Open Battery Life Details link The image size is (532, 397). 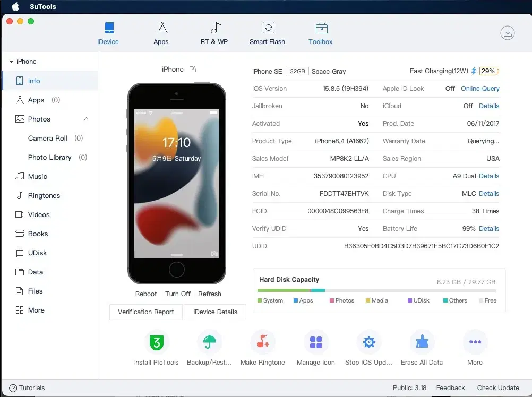[489, 229]
